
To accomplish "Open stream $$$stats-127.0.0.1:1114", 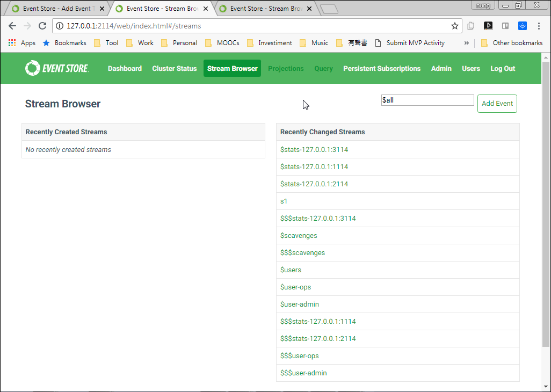I will [x=318, y=322].
